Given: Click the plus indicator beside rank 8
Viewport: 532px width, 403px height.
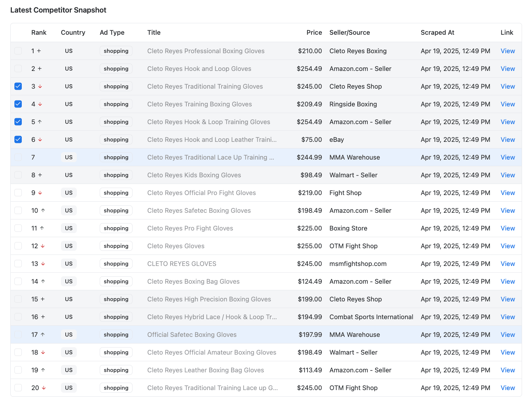Looking at the screenshot, I should click(x=40, y=175).
